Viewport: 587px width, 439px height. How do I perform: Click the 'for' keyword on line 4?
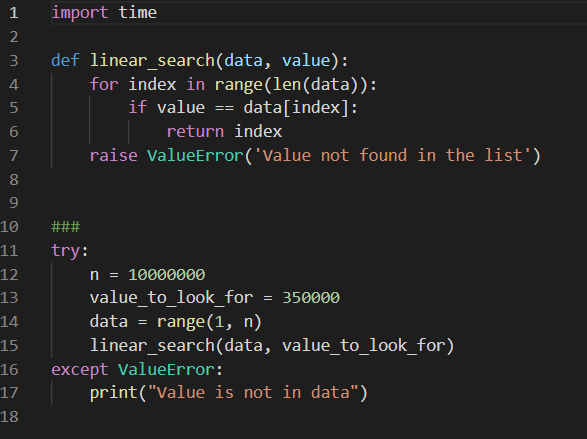pyautogui.click(x=104, y=84)
